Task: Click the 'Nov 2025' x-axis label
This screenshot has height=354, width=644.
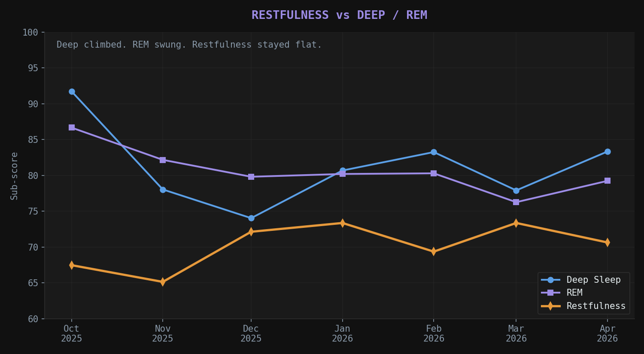Action: (x=163, y=333)
